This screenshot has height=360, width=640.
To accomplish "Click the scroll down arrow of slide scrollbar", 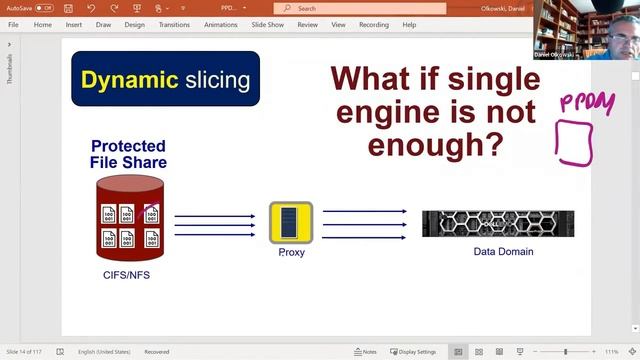I will 635,328.
